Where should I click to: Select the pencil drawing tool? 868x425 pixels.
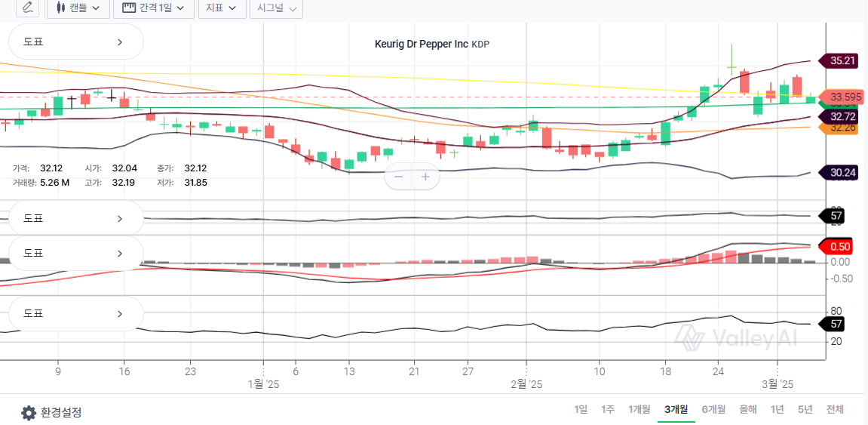pos(28,8)
